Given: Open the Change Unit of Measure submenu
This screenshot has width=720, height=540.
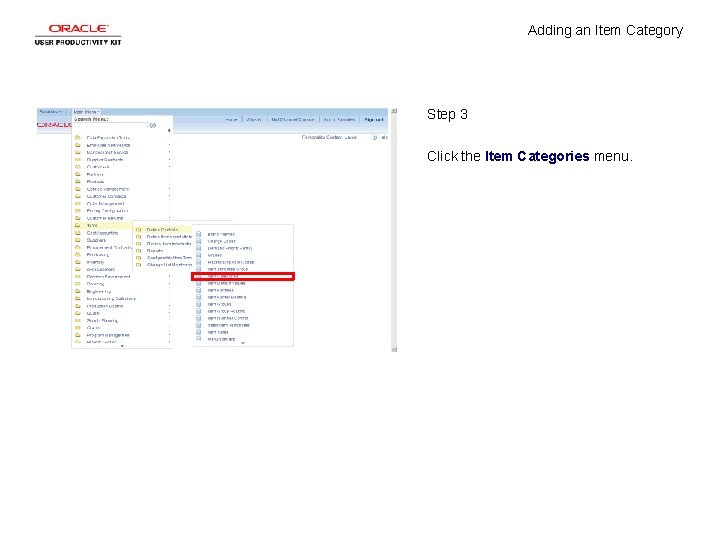Looking at the screenshot, I should point(169,265).
